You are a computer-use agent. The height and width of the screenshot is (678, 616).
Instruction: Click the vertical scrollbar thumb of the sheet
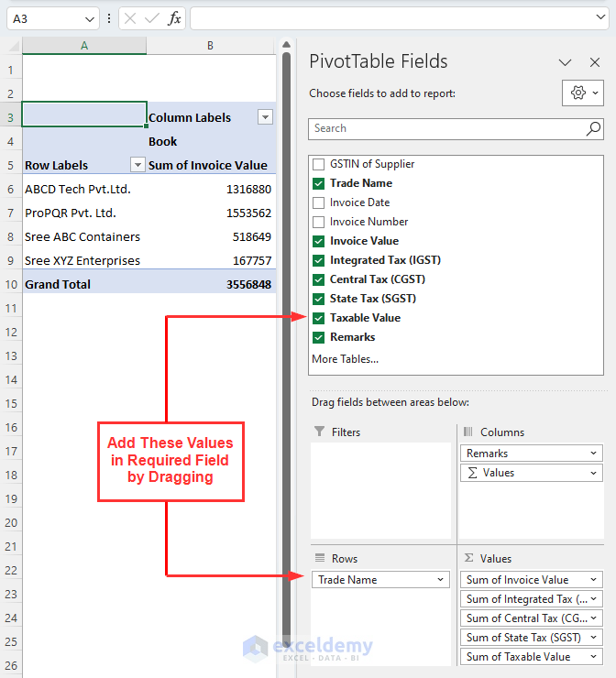(x=286, y=350)
